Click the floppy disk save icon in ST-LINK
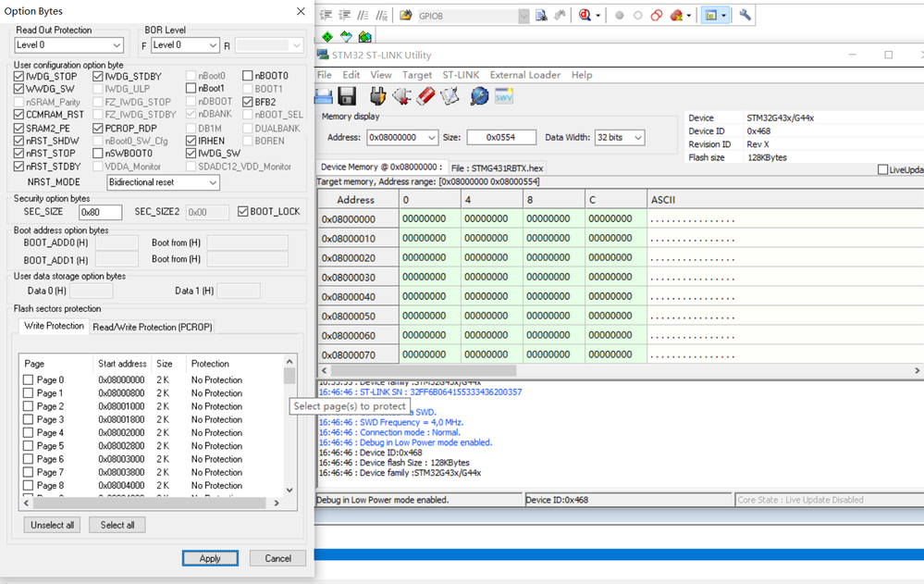 click(x=347, y=96)
